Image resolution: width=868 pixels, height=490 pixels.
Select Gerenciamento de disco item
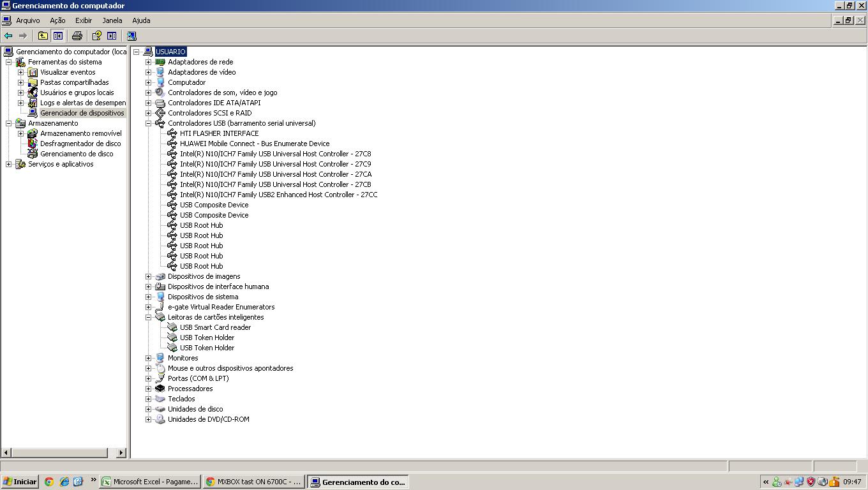coord(77,154)
